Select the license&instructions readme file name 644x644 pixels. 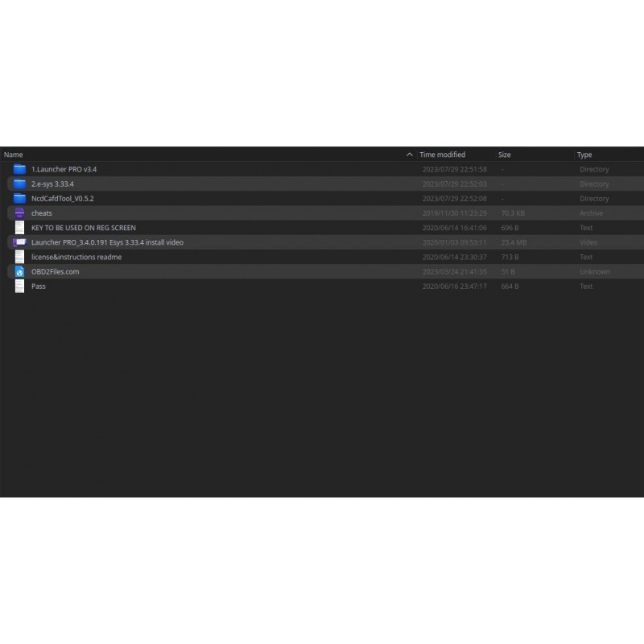click(x=76, y=257)
